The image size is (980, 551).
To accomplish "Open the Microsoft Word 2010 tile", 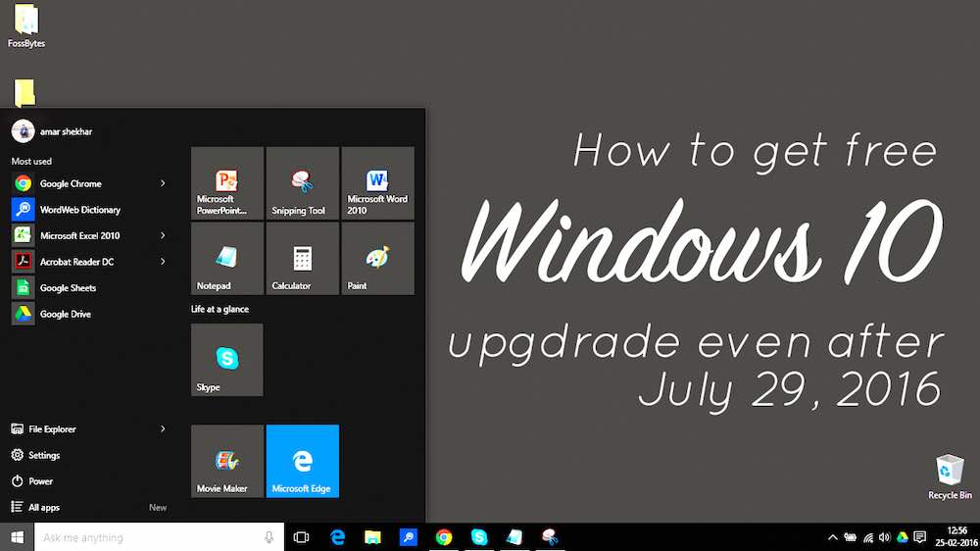I will [x=377, y=183].
